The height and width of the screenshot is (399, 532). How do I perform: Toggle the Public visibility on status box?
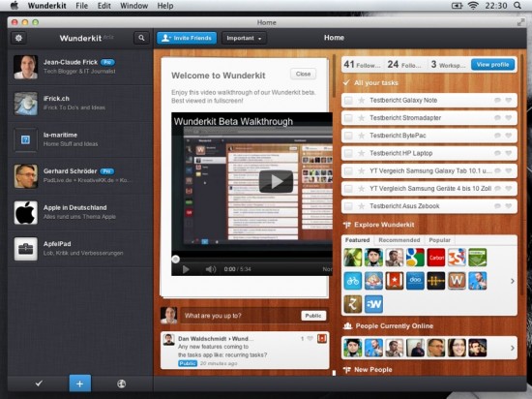tap(313, 316)
